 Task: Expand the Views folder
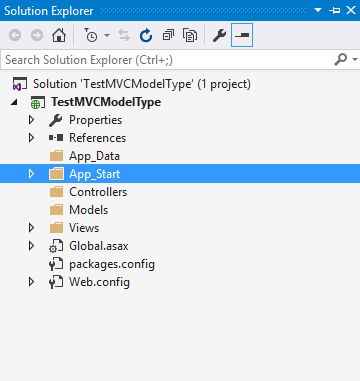[31, 228]
